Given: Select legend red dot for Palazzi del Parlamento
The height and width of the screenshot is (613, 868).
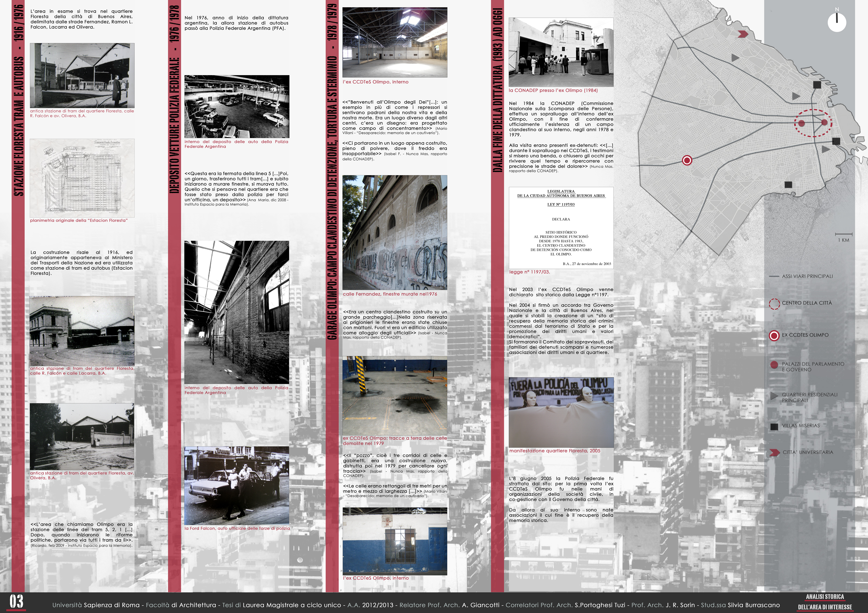Looking at the screenshot, I should pos(774,365).
